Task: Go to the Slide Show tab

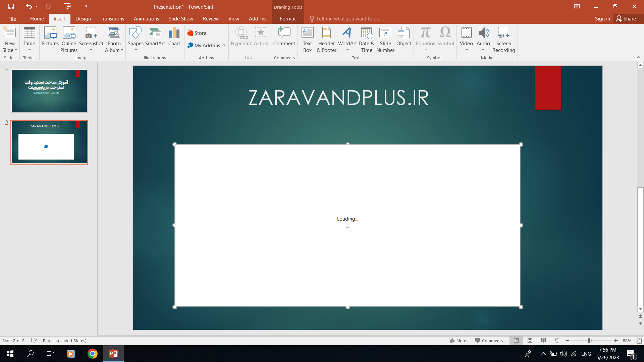Action: (181, 19)
